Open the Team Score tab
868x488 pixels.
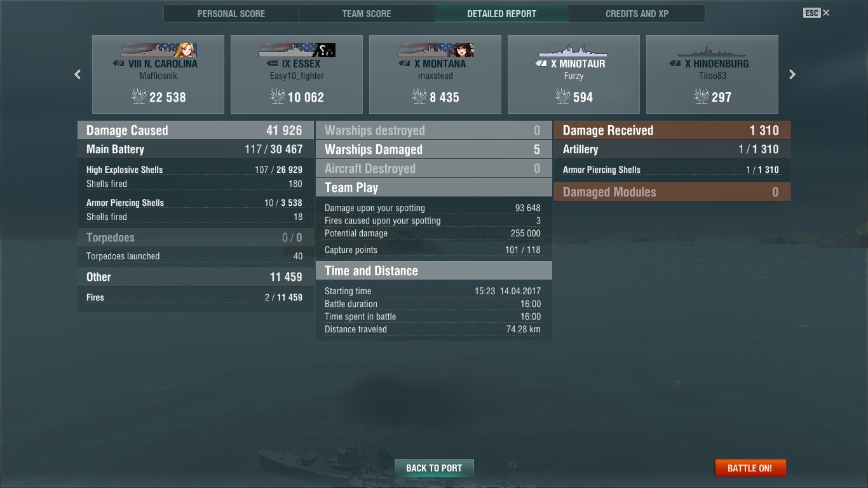(x=367, y=13)
